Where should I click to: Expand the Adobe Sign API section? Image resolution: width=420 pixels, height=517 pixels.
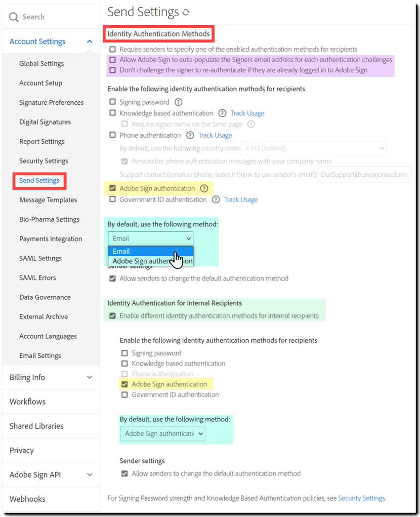pos(51,474)
